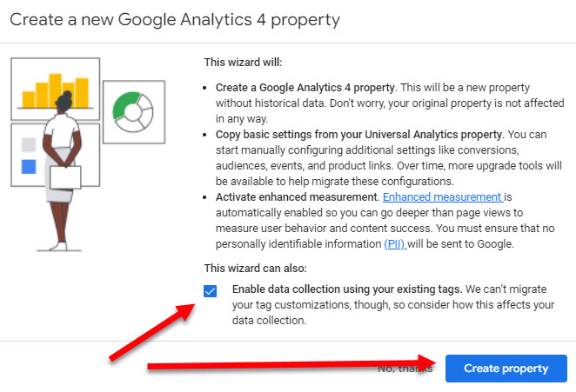Follow the (PII) hyperlink
Viewport: 576px width, 392px height.
[395, 244]
